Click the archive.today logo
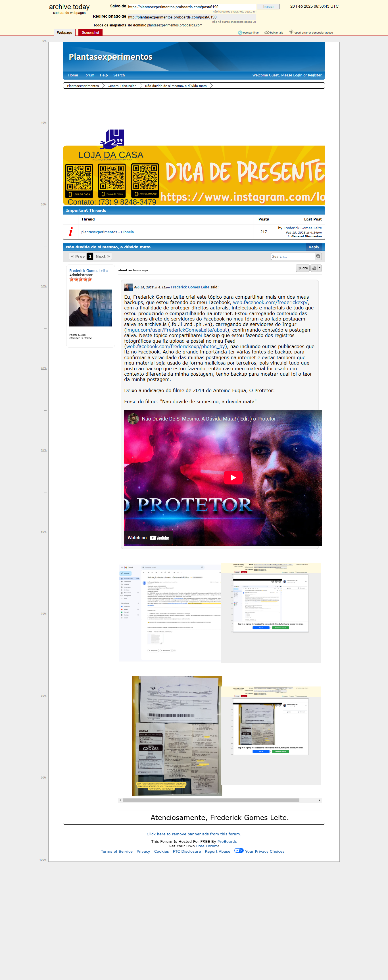388x980 pixels. click(69, 7)
